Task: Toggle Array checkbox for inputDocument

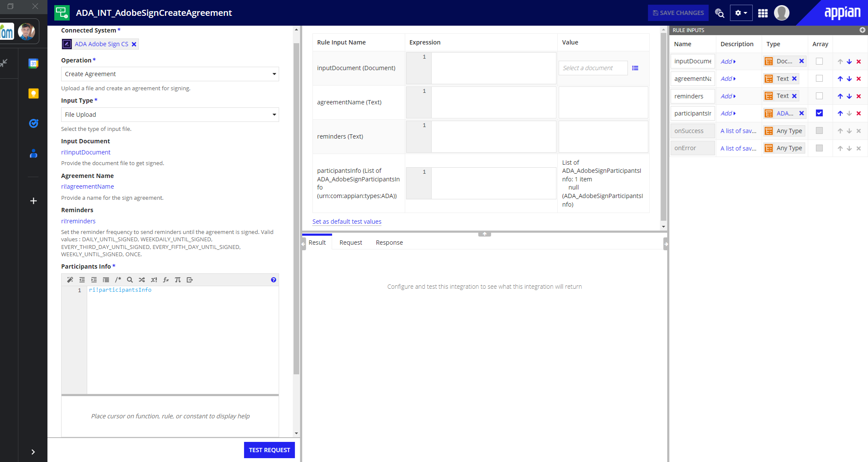Action: (819, 61)
